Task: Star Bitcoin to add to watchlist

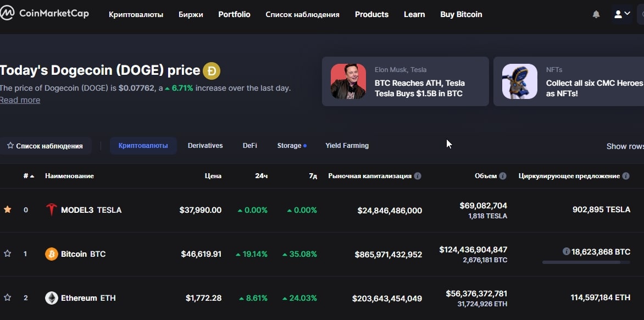Action: [7, 253]
